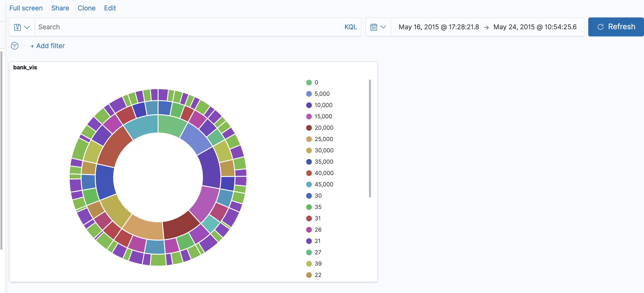The width and height of the screenshot is (644, 293).
Task: Click legend label 30
Action: tap(318, 196)
